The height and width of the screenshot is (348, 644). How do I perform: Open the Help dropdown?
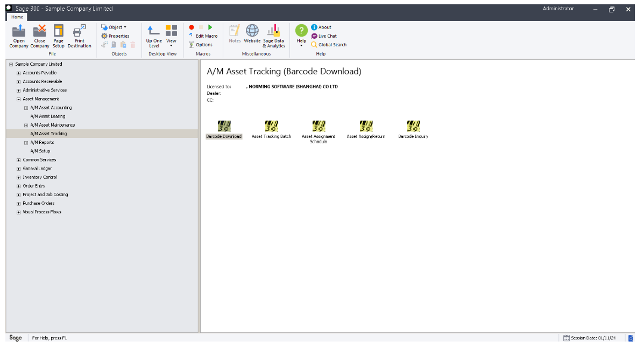(x=301, y=36)
